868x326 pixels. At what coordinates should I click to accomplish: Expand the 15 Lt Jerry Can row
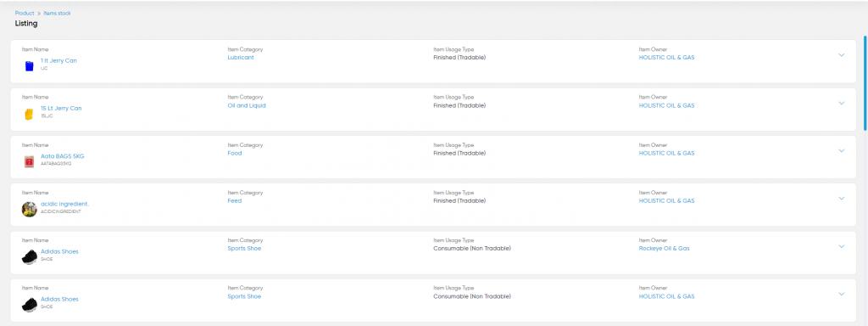pos(842,103)
